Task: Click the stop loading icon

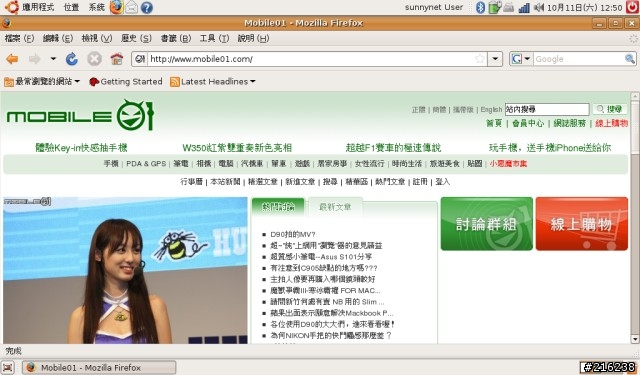Action: 94,59
